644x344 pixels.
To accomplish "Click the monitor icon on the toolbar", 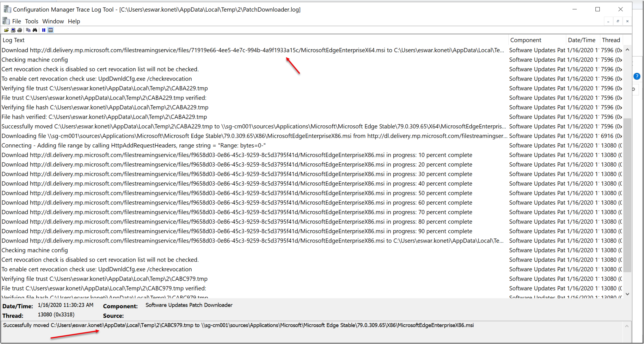I will point(13,30).
